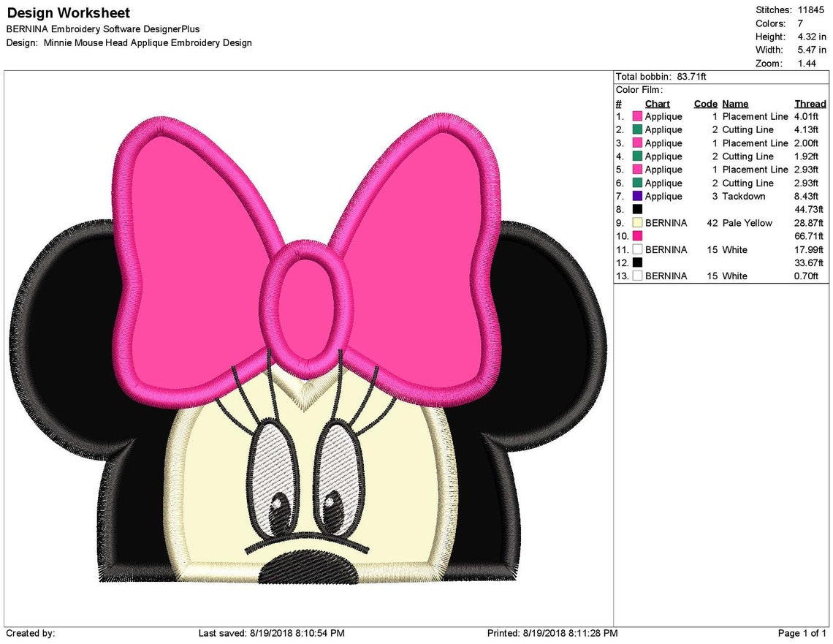Select the purple Tackdown swatch in row 7
Viewport: 833px width, 644px height.
point(636,196)
